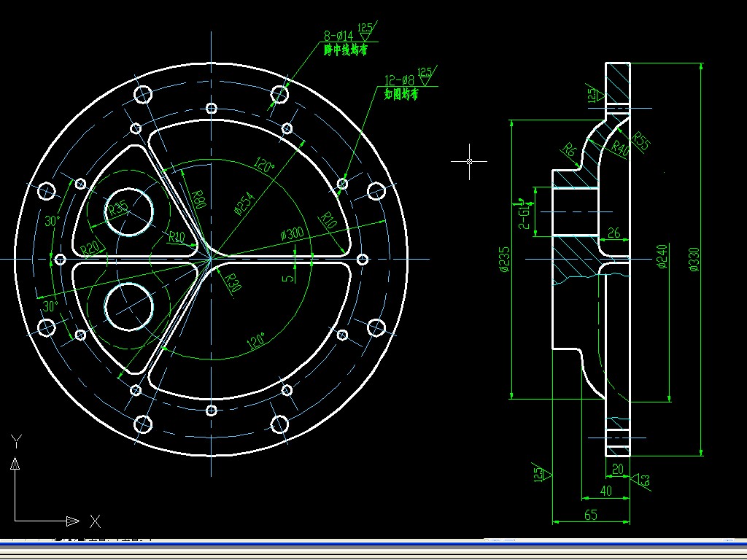Select the R55 radius dimension text
This screenshot has width=747, height=560.
tap(641, 141)
